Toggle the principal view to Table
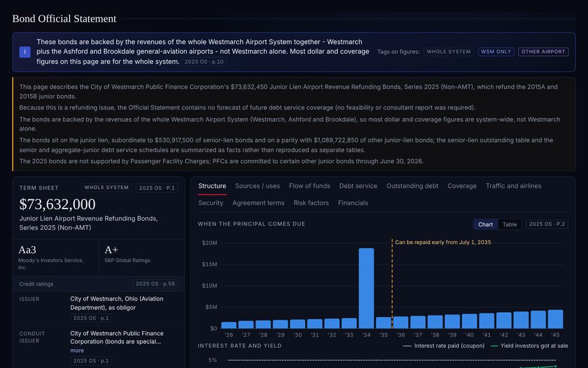 tap(510, 224)
